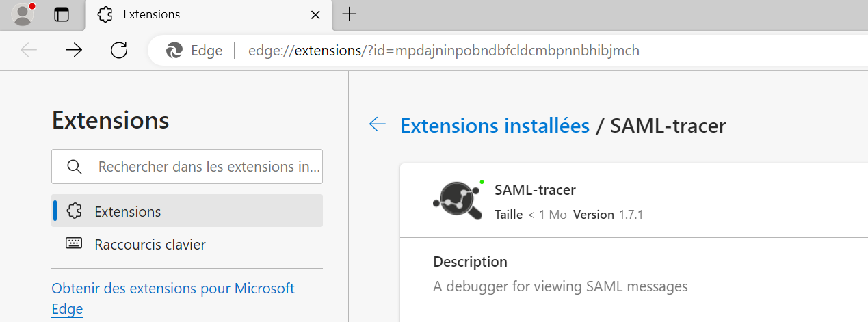This screenshot has height=322, width=868.
Task: Refresh the current page
Action: point(119,50)
